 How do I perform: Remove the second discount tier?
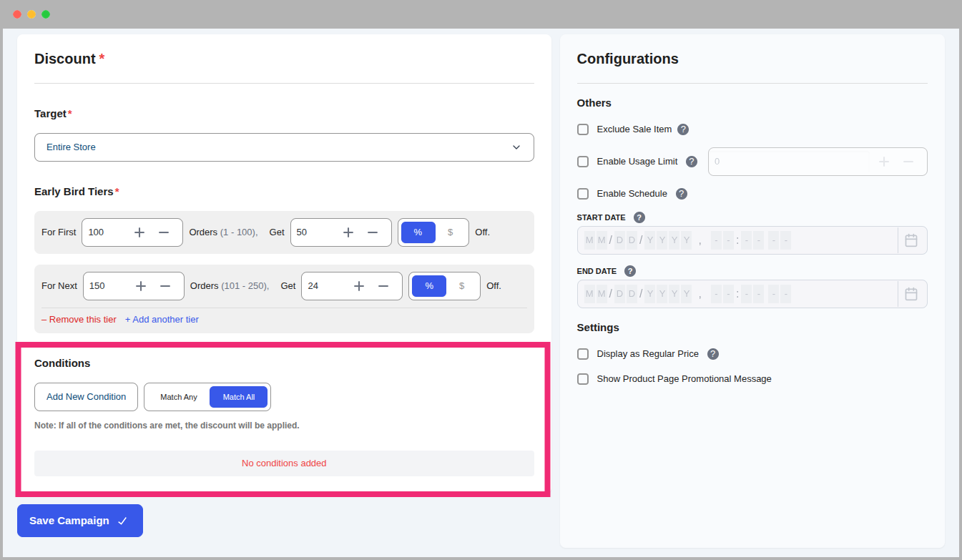(79, 319)
